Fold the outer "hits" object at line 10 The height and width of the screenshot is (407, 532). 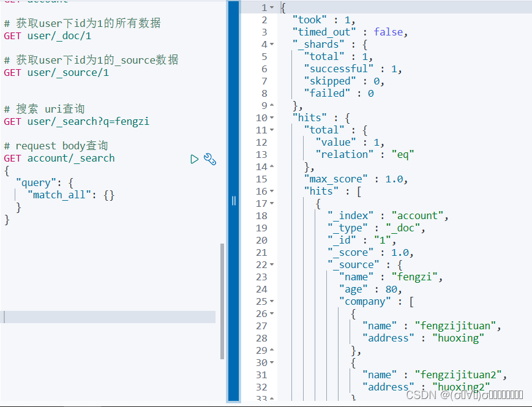[272, 118]
